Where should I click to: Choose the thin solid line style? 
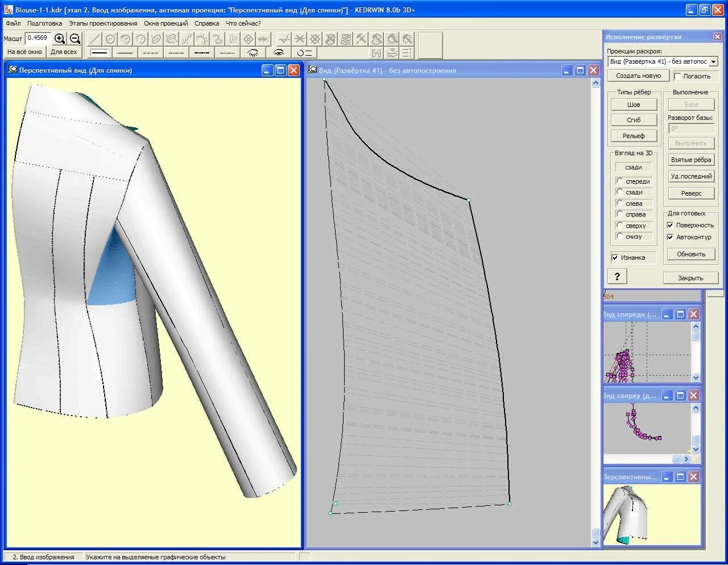click(x=125, y=52)
